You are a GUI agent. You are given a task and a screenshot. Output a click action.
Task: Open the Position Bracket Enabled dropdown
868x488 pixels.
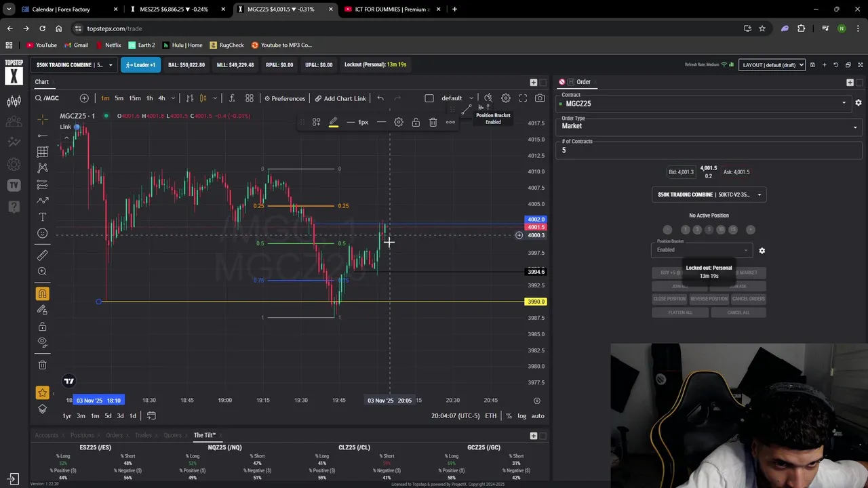(702, 249)
